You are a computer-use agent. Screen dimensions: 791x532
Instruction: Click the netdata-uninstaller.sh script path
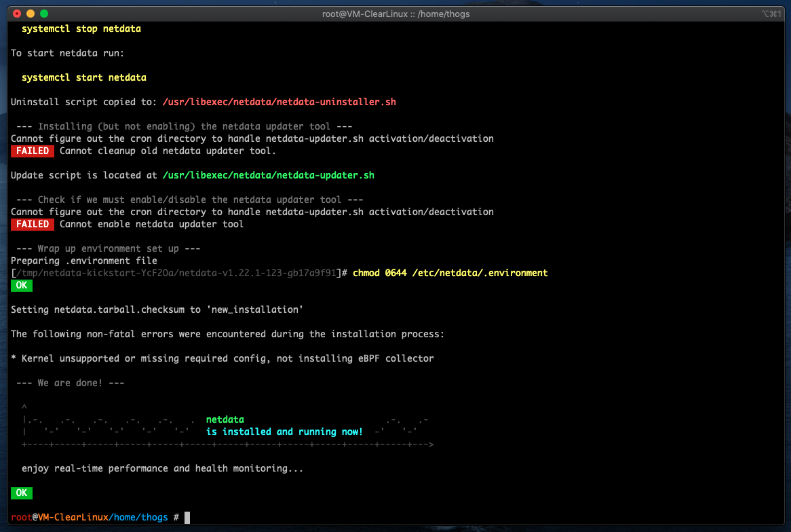279,102
